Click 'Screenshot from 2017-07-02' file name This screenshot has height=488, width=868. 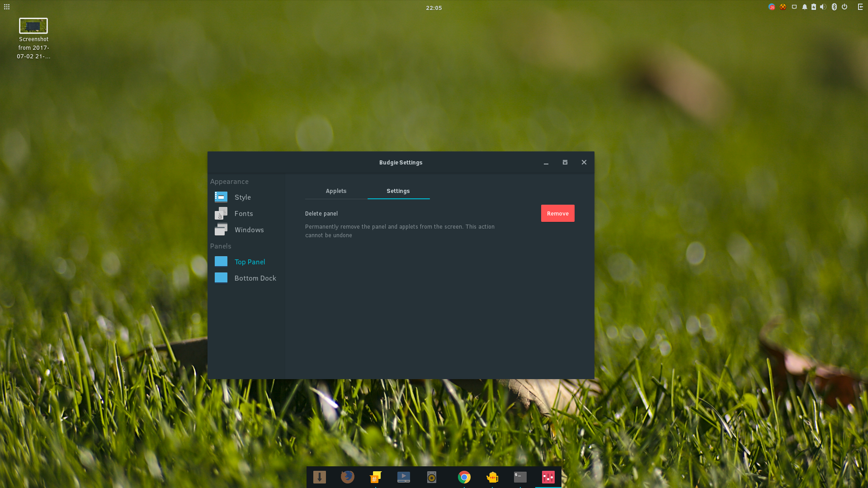click(33, 48)
